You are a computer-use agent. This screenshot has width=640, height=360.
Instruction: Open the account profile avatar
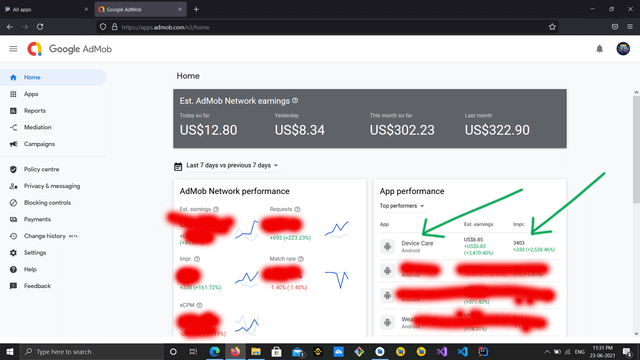(623, 49)
